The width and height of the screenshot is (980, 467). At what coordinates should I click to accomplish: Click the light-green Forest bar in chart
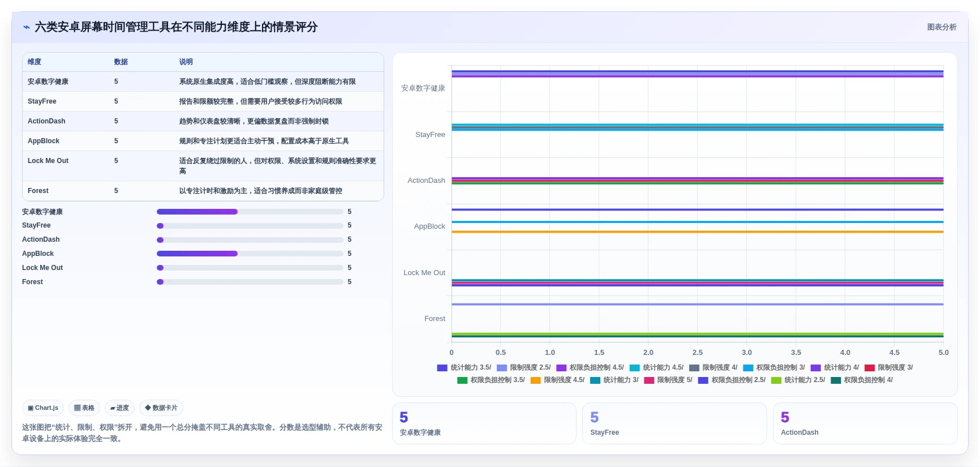(x=697, y=334)
